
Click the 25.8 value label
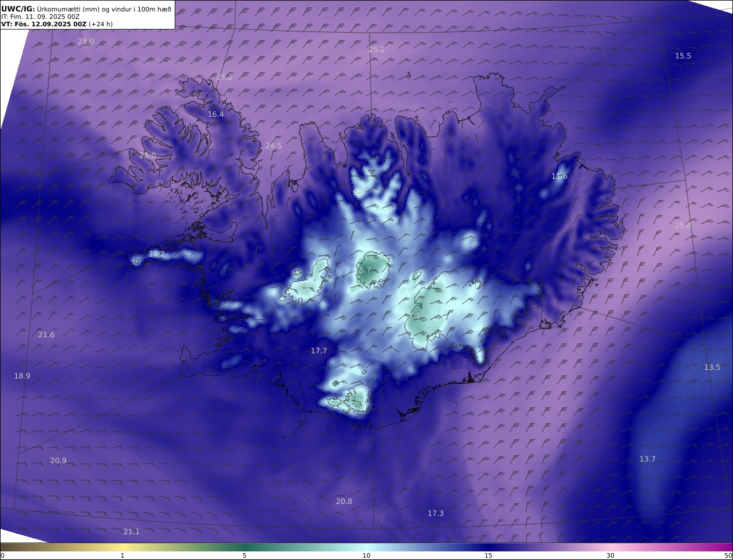683,226
